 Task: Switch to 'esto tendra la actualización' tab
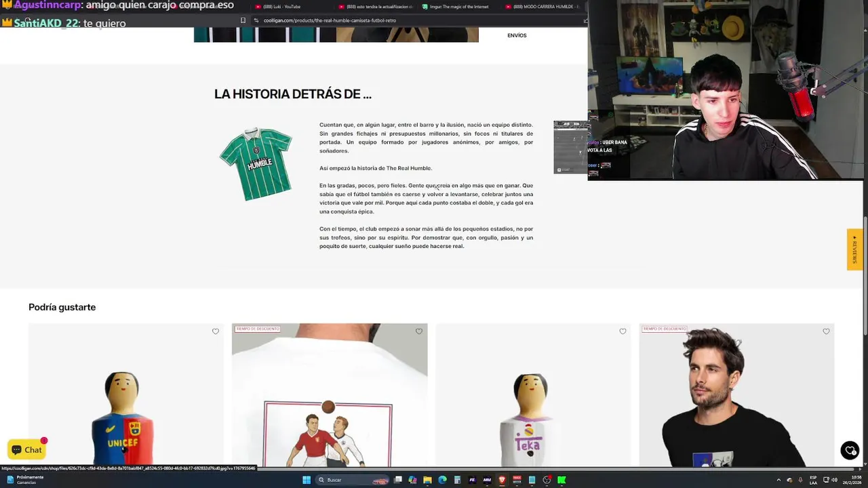[376, 7]
